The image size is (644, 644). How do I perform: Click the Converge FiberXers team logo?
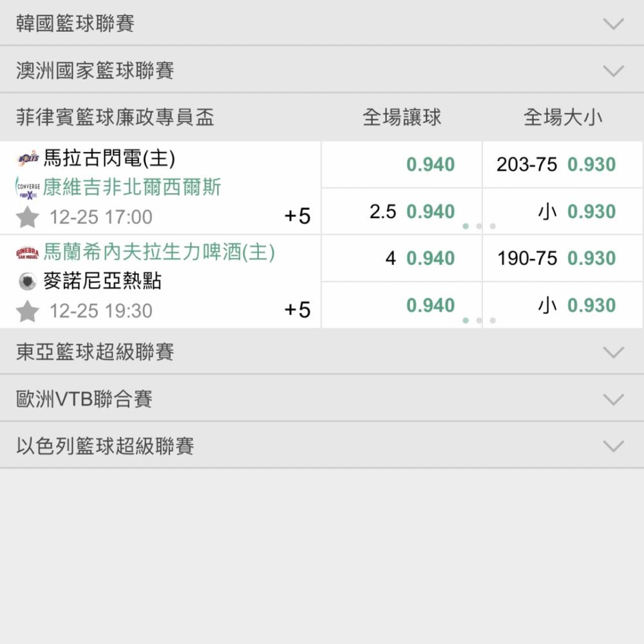(x=28, y=188)
